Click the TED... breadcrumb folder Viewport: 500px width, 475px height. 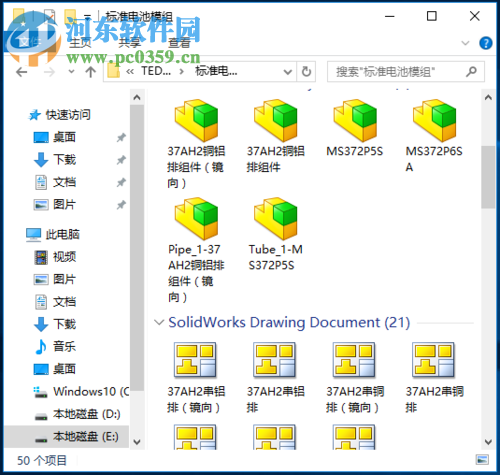(156, 71)
